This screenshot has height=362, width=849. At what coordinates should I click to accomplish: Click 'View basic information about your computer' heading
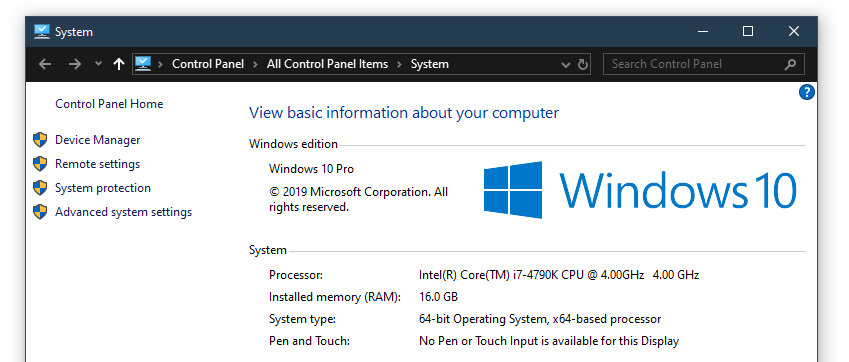click(x=404, y=113)
